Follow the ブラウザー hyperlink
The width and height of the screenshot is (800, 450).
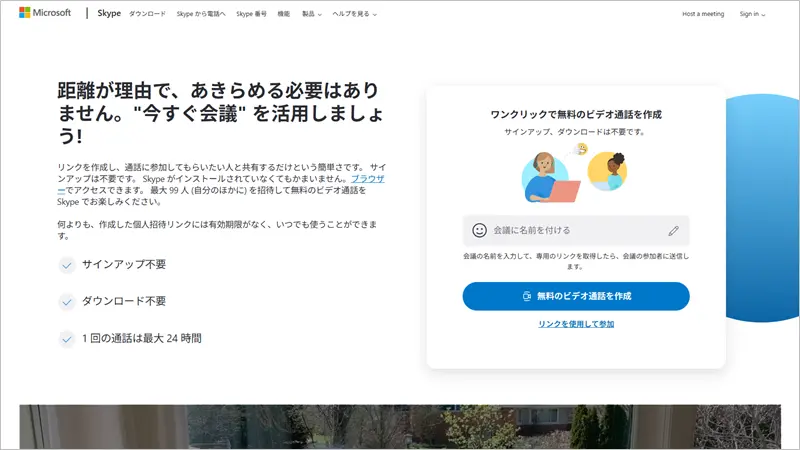[x=367, y=179]
